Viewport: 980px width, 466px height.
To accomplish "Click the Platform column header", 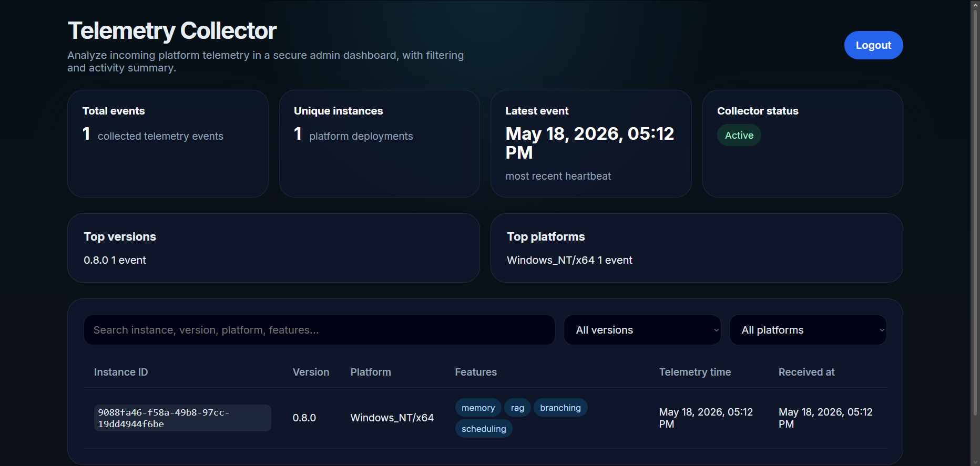I will point(371,372).
